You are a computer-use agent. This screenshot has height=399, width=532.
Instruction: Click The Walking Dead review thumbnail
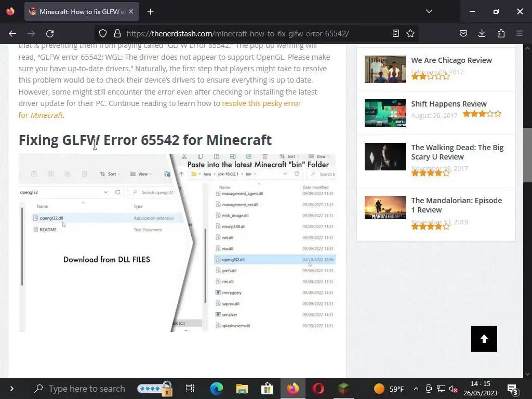point(385,156)
